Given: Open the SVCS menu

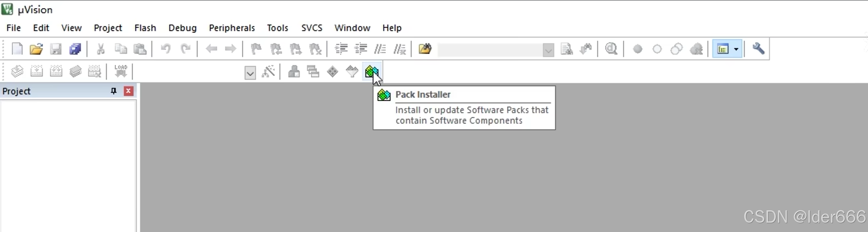Looking at the screenshot, I should (312, 28).
